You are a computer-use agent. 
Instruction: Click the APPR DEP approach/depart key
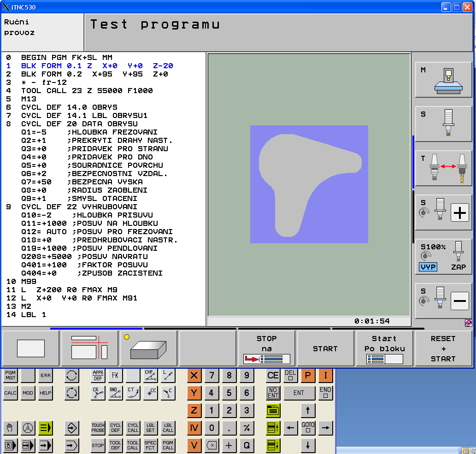98,375
